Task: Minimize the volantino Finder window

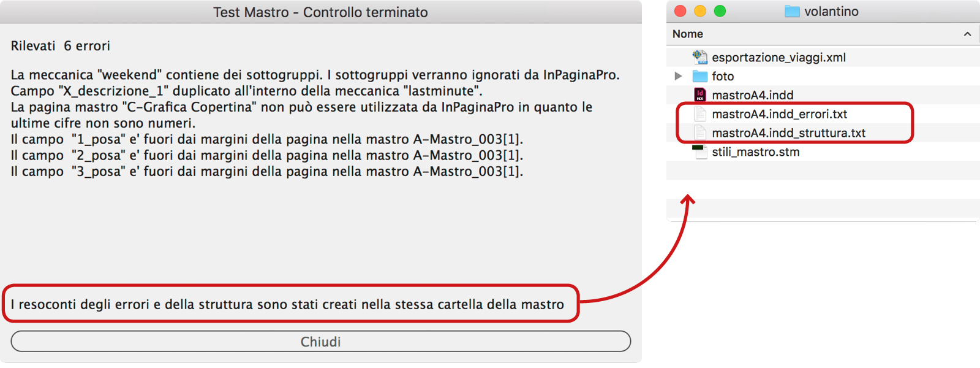Action: point(700,11)
